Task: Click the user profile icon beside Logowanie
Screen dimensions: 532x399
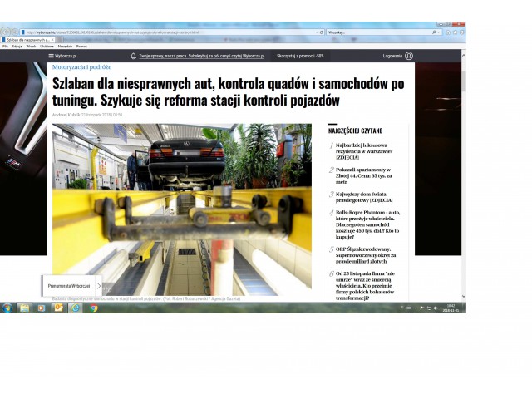Action: [409, 56]
